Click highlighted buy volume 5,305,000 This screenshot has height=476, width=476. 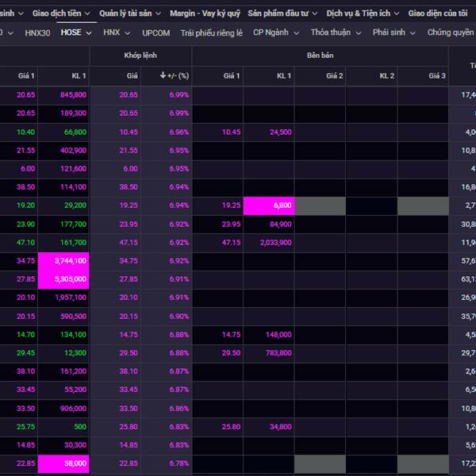[x=63, y=279]
